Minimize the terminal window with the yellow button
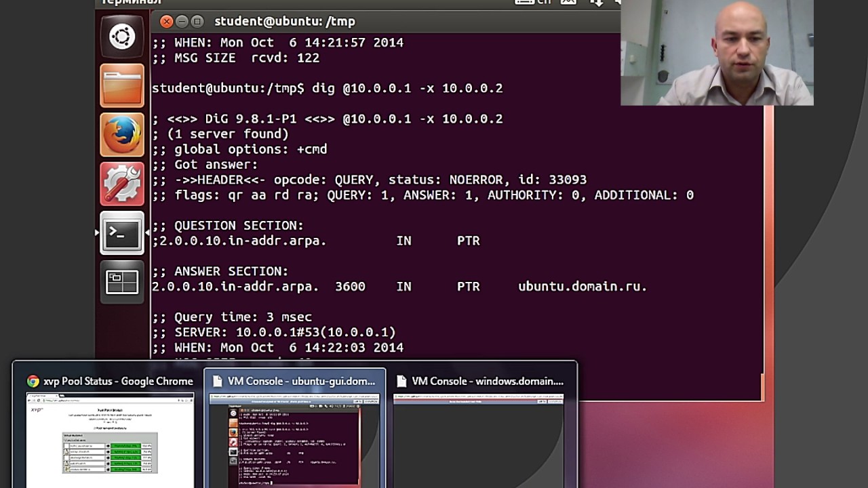The height and width of the screenshot is (488, 868). click(x=182, y=22)
